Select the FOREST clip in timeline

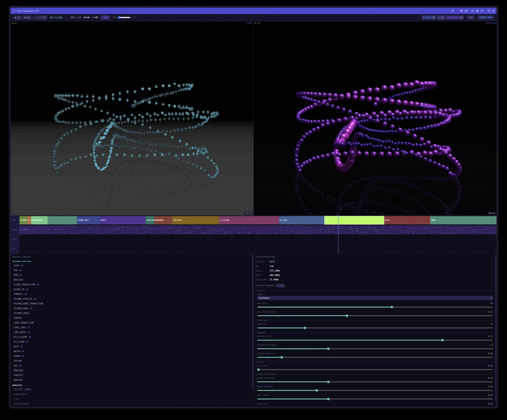pos(123,220)
